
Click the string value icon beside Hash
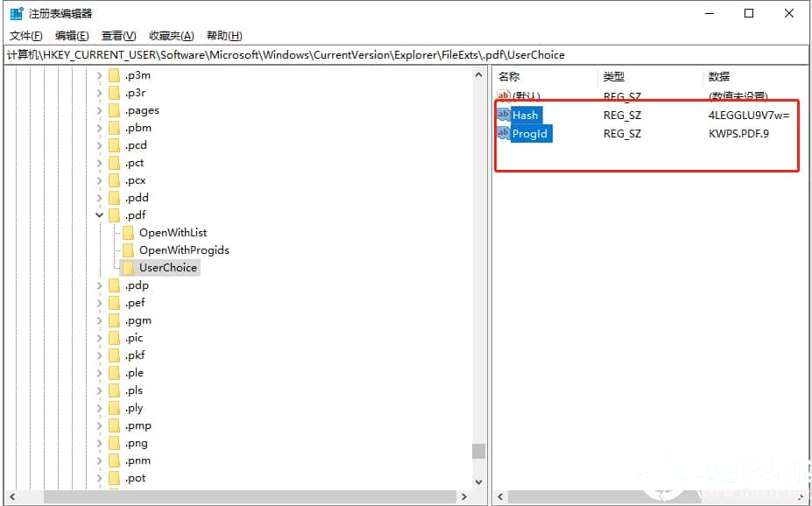click(x=503, y=115)
